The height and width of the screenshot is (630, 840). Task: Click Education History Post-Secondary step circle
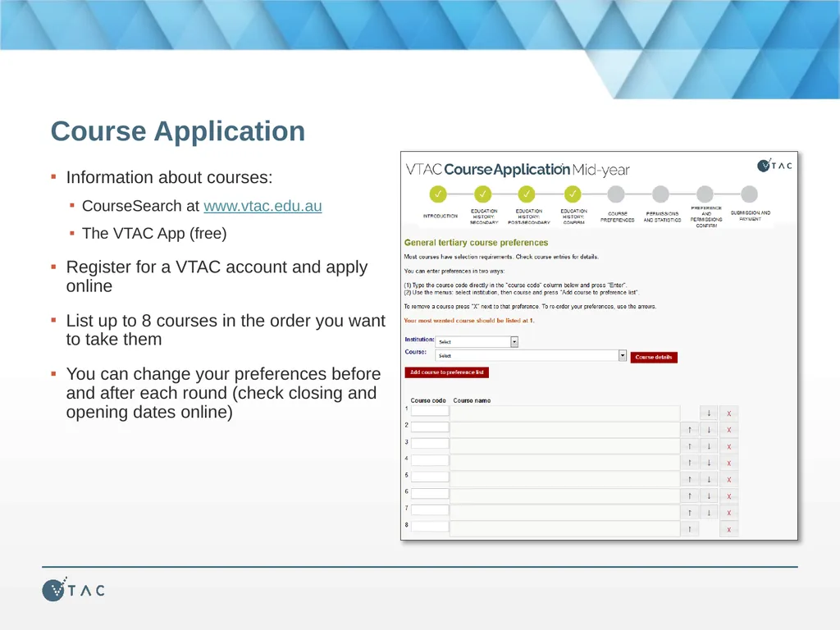click(x=527, y=194)
